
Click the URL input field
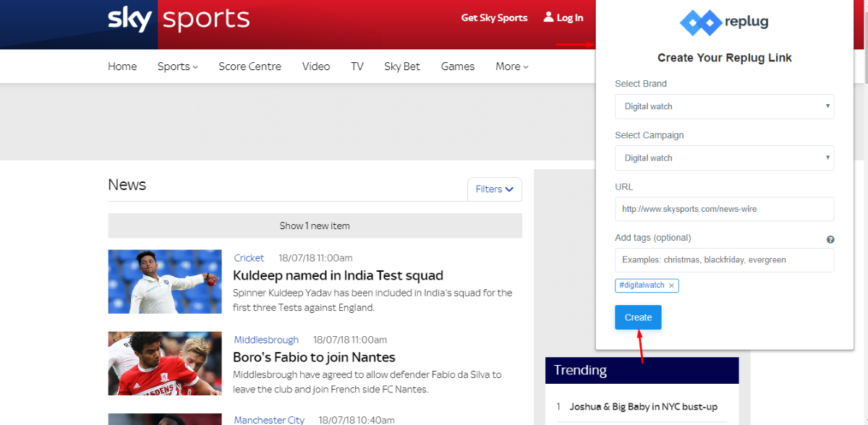pyautogui.click(x=724, y=209)
